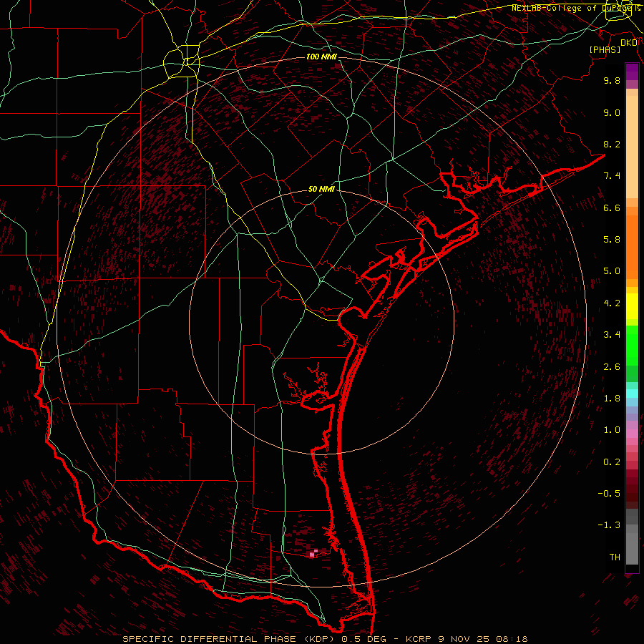Click the "[PHAS]" unit label

(x=605, y=49)
